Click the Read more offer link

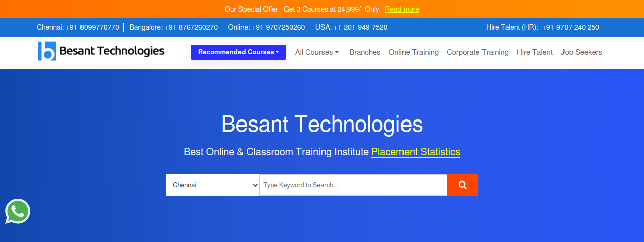(402, 9)
